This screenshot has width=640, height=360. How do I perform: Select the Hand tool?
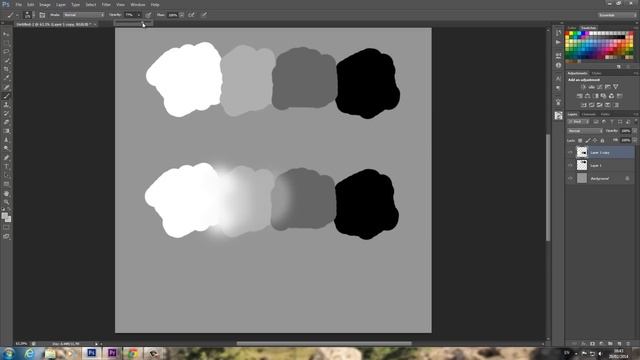click(x=6, y=193)
